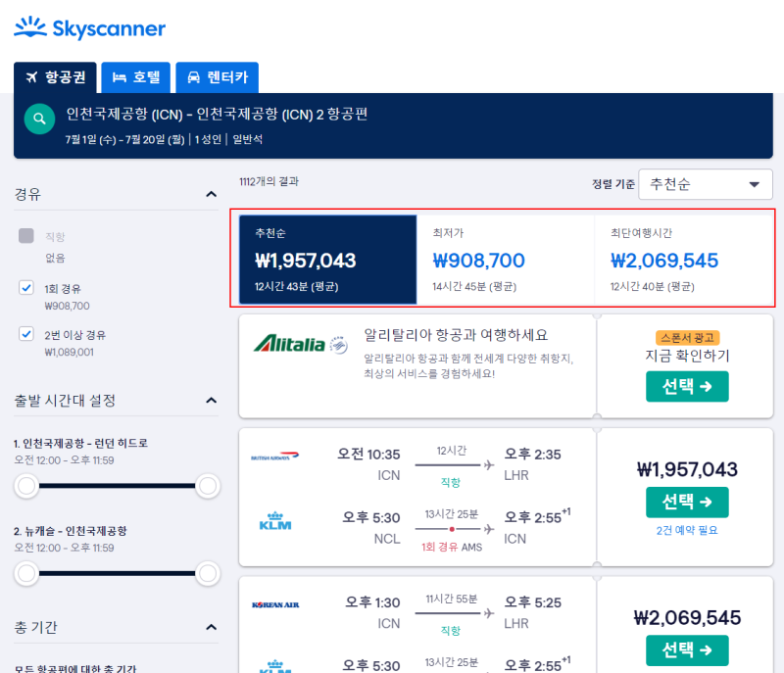Uncheck the 2번 이상 경유 checkbox

[26, 334]
